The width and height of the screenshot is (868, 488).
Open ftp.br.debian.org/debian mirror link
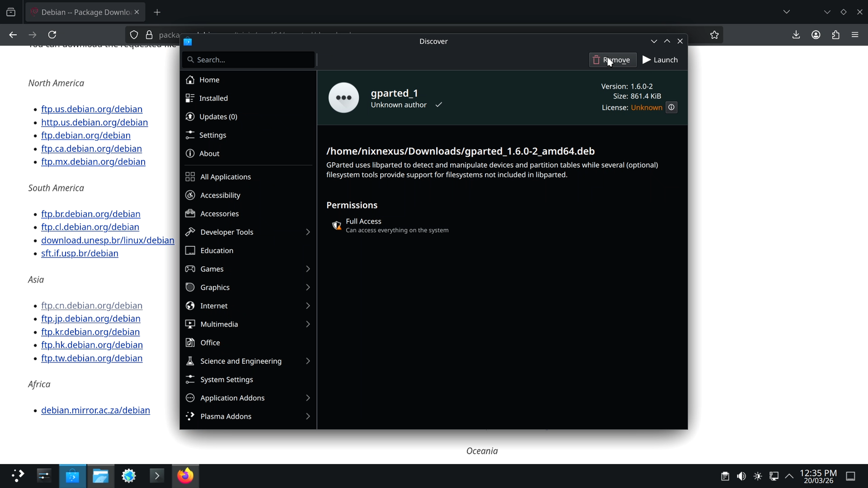point(91,214)
